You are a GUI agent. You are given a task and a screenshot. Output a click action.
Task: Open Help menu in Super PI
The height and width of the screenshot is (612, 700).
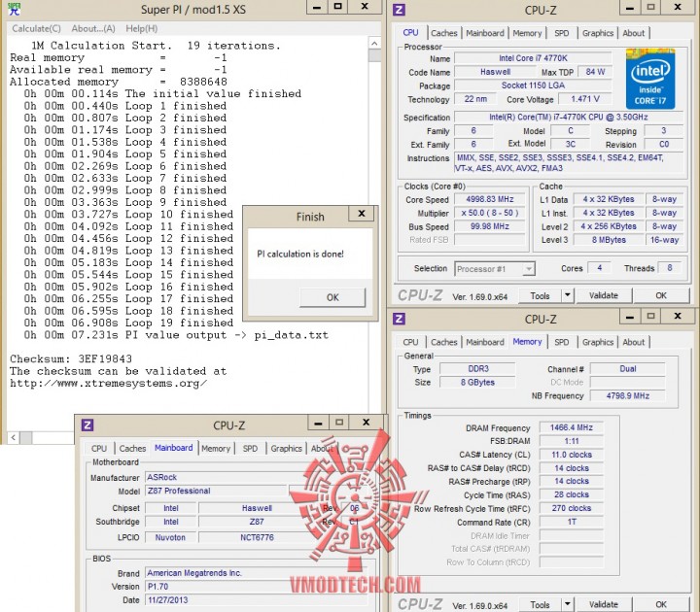[142, 28]
